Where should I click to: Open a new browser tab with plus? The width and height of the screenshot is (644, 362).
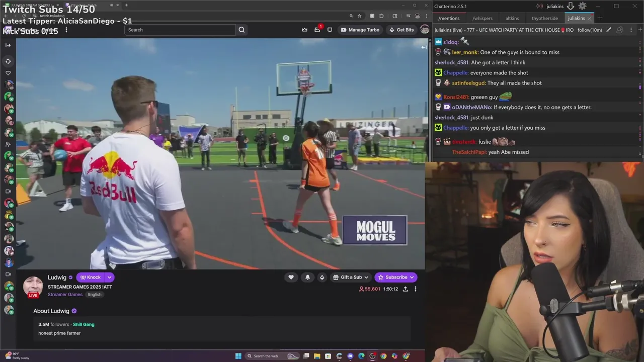click(126, 5)
